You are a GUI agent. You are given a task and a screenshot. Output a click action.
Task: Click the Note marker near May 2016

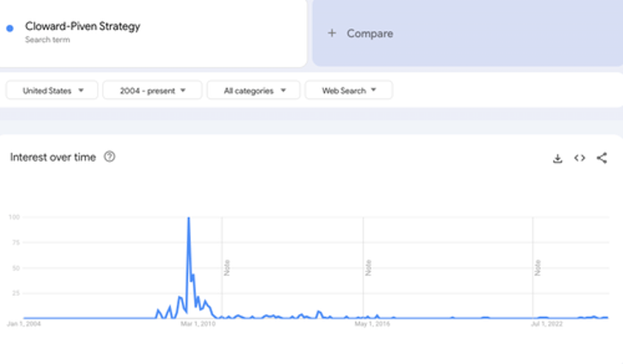[368, 268]
